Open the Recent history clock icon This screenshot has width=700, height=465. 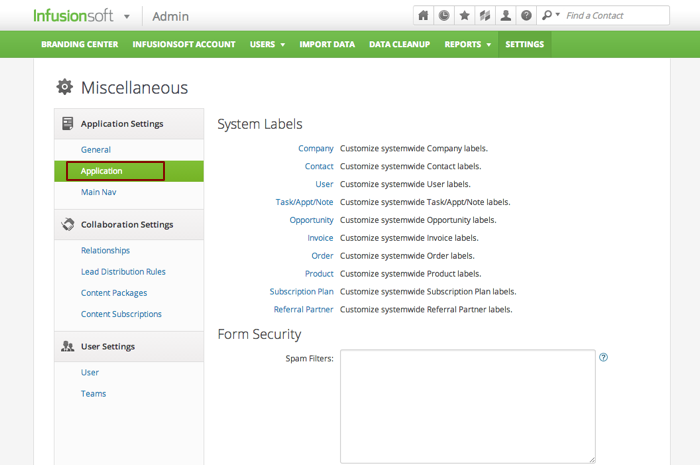coord(444,16)
